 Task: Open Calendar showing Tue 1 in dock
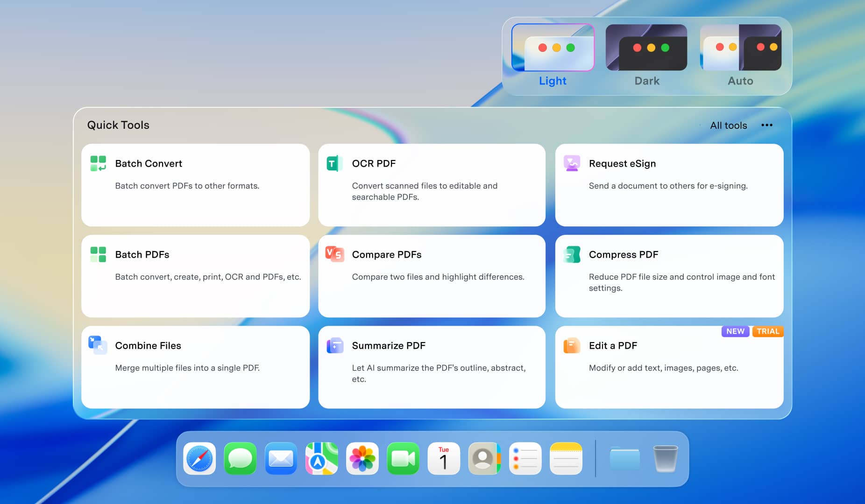pos(444,459)
